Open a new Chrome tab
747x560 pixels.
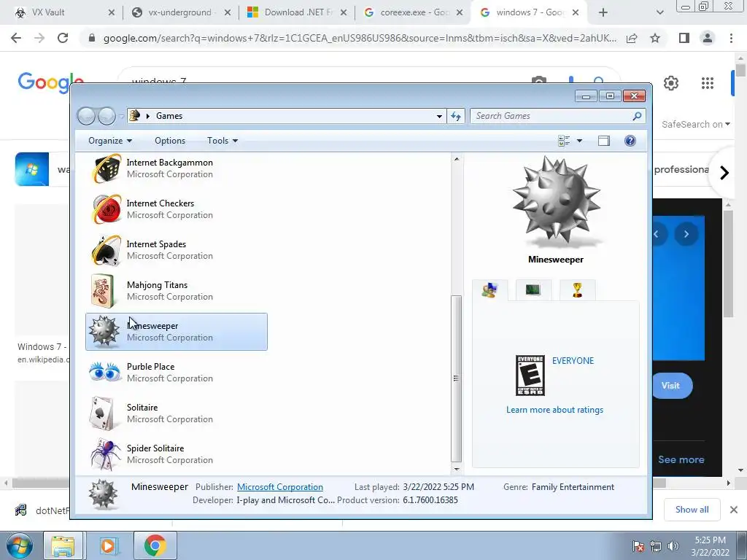click(603, 12)
